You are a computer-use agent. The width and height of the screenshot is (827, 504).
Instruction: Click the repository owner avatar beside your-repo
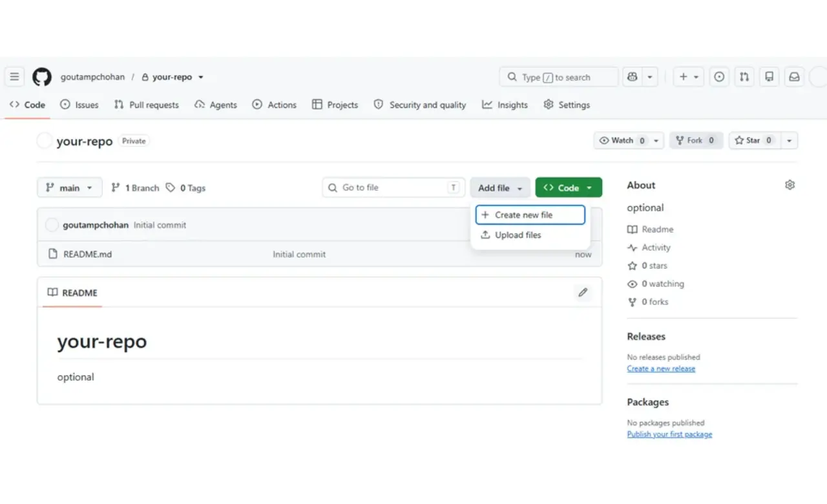pyautogui.click(x=45, y=141)
